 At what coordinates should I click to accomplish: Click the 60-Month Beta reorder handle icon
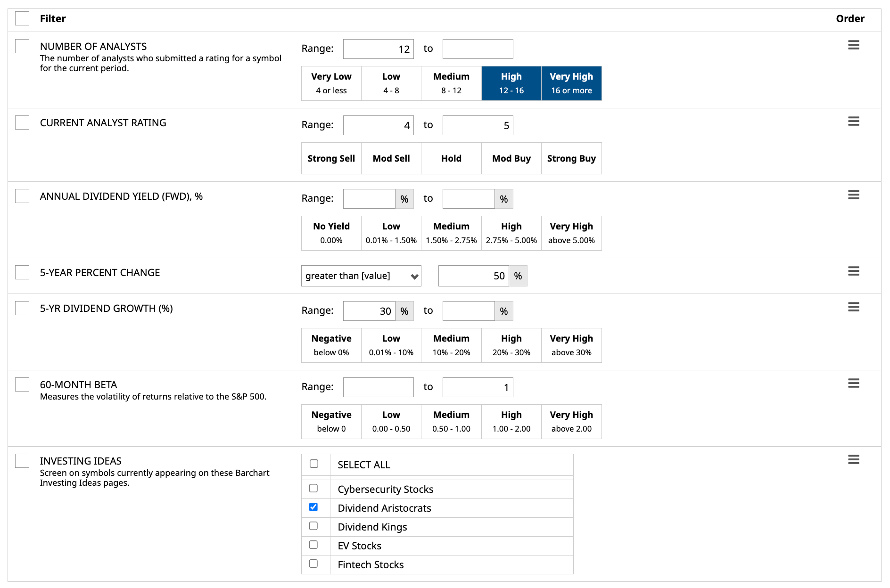pos(853,384)
